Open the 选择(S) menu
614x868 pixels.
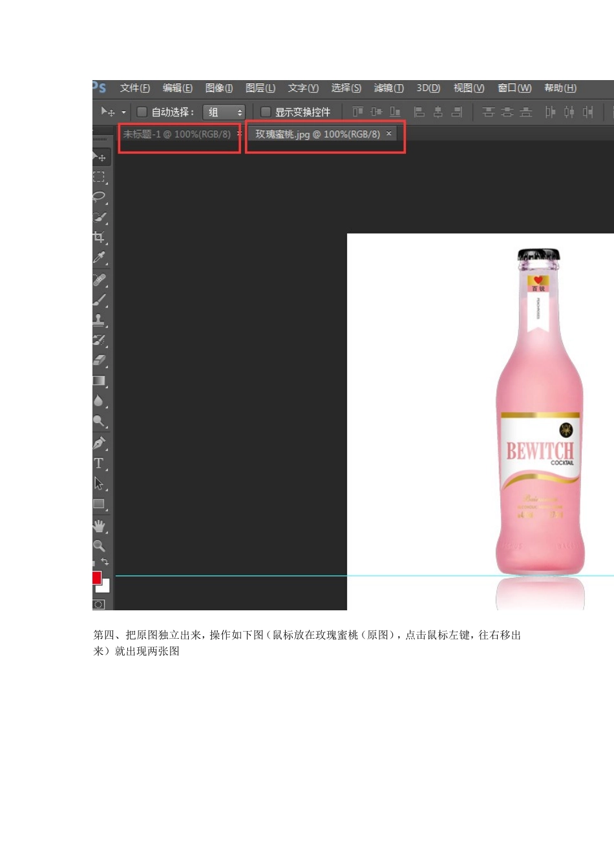coord(346,88)
